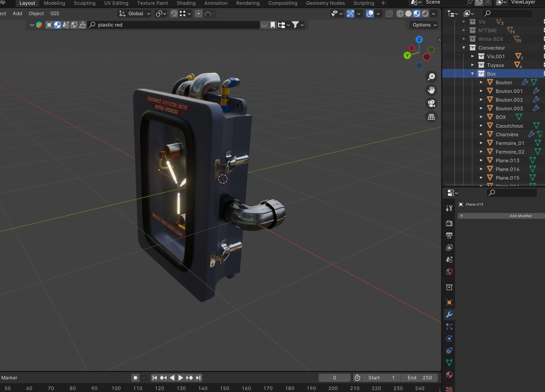Toggle proportional editing button
This screenshot has height=392, width=545.
(x=199, y=13)
